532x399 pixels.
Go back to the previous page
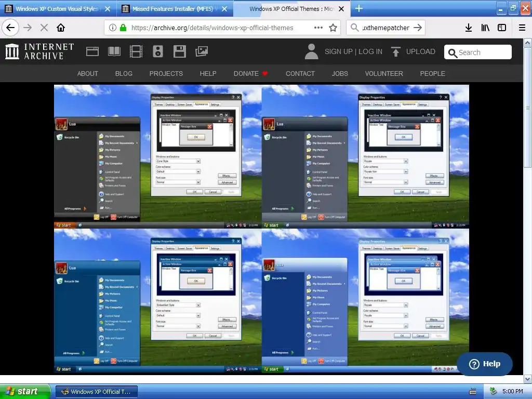tap(10, 28)
